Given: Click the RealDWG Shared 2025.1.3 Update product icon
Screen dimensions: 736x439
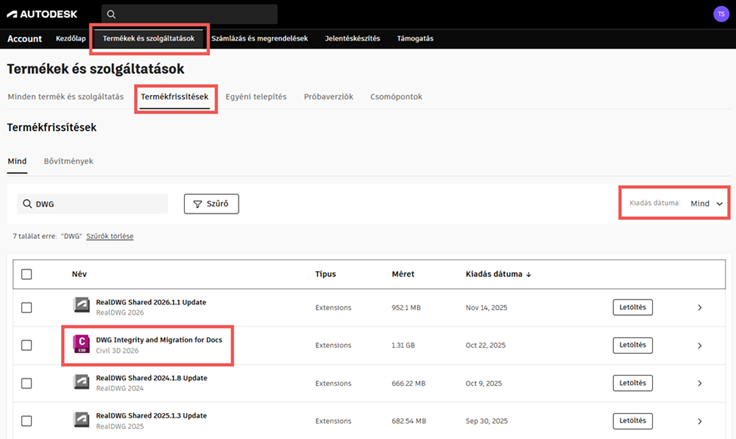Looking at the screenshot, I should tap(81, 419).
